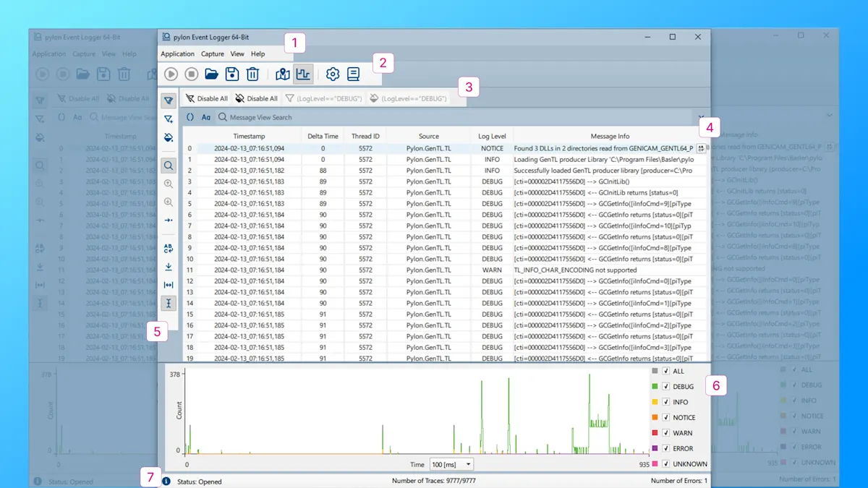Viewport: 868px width, 488px height.
Task: Open the Time 100 [ms] dropdown
Action: click(x=451, y=464)
